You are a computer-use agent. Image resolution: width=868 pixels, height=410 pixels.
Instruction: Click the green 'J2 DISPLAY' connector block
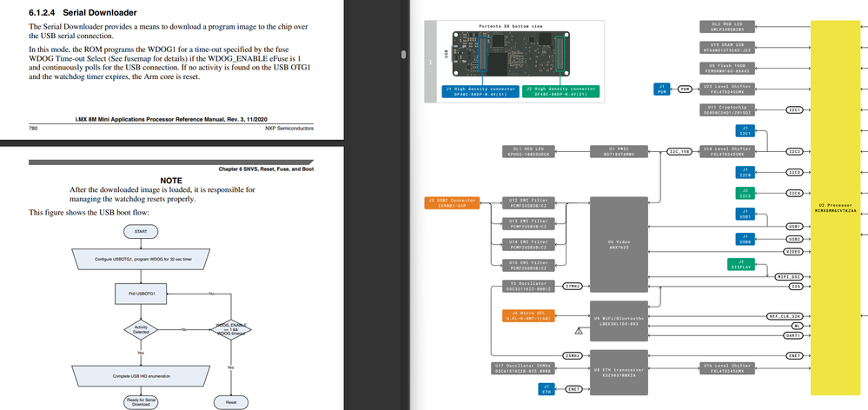pos(740,264)
